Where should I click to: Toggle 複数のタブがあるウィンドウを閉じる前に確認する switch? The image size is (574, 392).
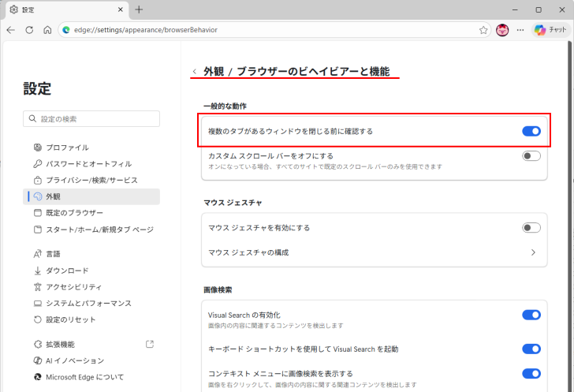(x=531, y=131)
